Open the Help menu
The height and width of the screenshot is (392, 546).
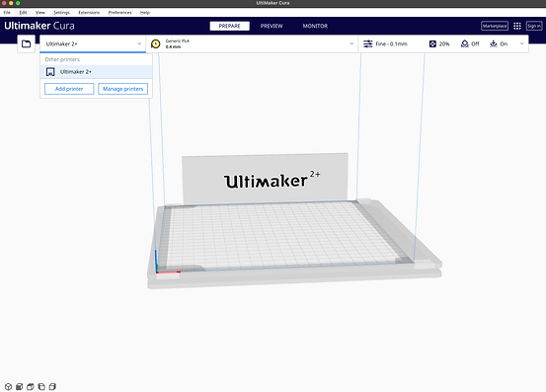[145, 13]
